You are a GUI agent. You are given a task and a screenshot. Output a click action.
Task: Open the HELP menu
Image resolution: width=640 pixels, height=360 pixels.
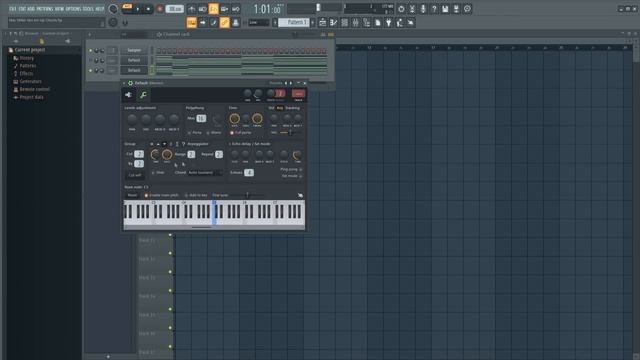[x=100, y=9]
